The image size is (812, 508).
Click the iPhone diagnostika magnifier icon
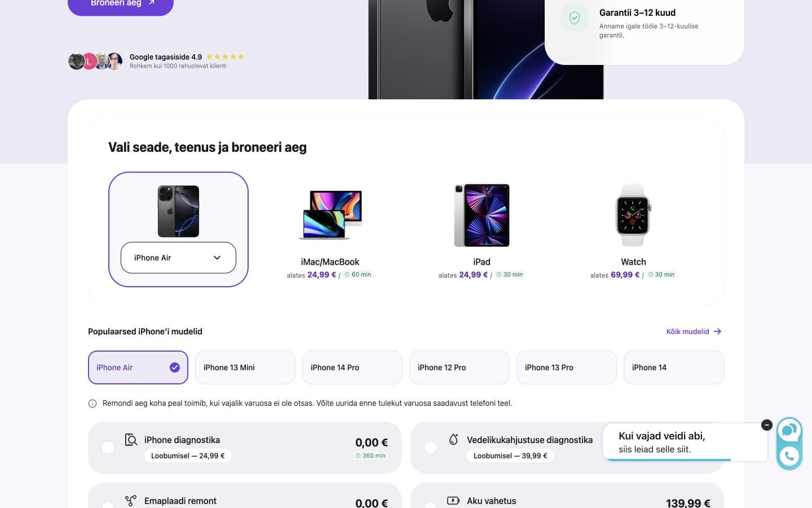(131, 440)
